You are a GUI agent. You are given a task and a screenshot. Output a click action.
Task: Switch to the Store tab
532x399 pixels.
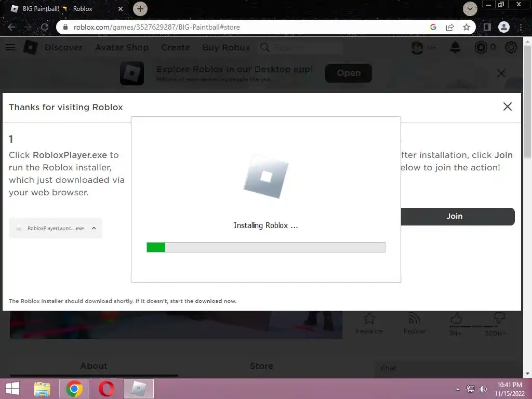(261, 366)
